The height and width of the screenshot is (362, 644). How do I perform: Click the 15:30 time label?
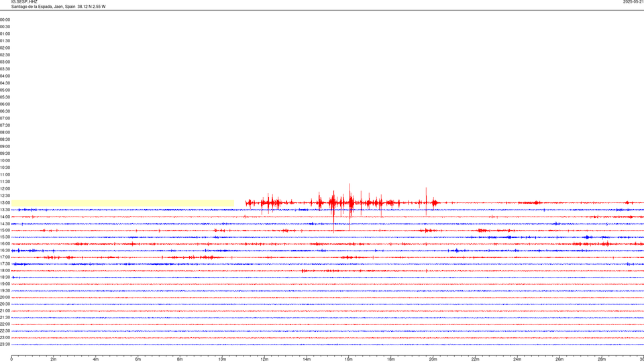5,237
